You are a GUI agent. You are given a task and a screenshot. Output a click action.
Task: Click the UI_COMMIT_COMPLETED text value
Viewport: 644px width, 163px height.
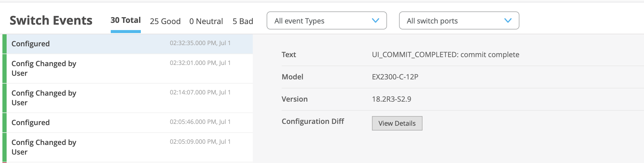445,55
